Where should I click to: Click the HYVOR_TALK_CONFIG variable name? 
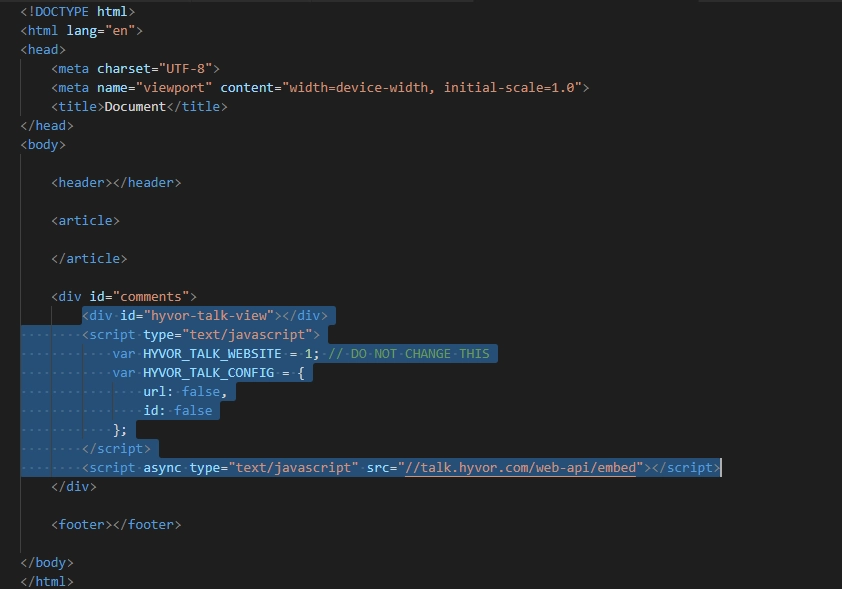[x=208, y=373]
